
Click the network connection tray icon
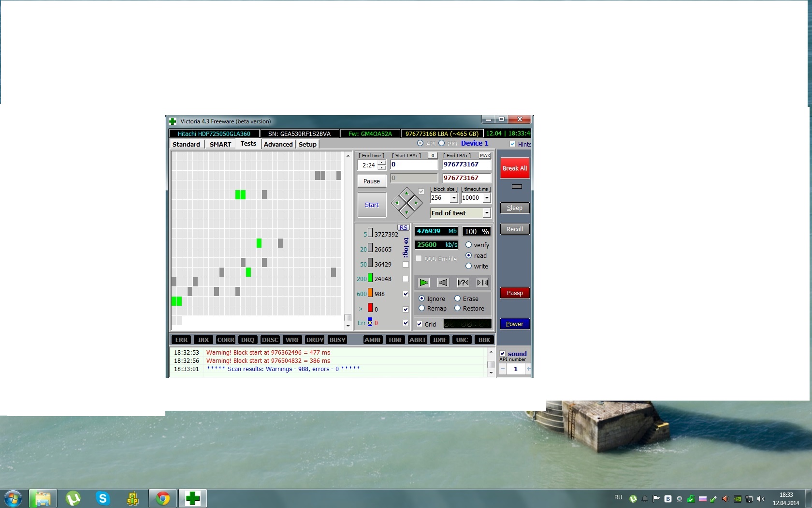coord(749,499)
